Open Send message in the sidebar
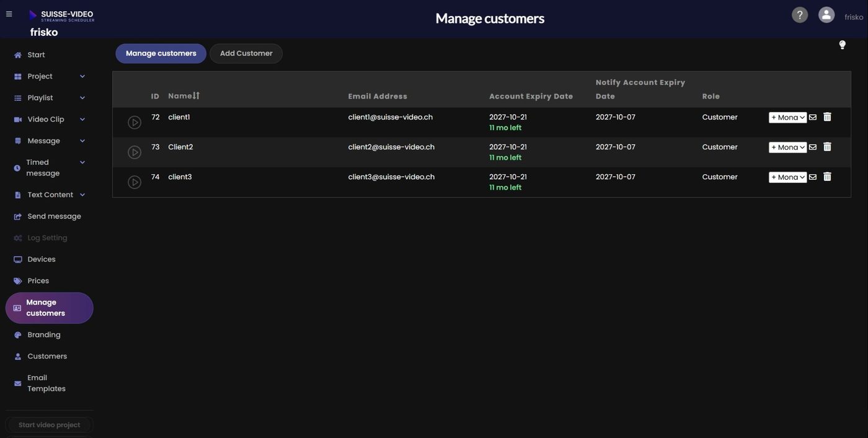The height and width of the screenshot is (438, 868). point(54,216)
